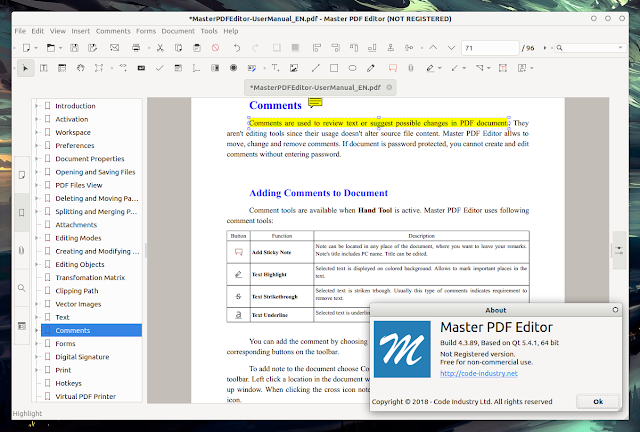
Task: Click the Save As icon
Action: (x=93, y=48)
